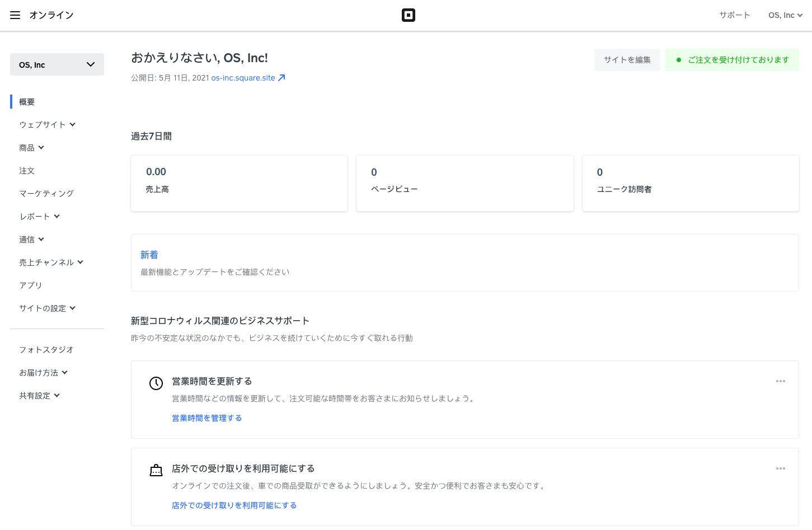Open アプリ in the sidebar
The image size is (812, 530).
coord(31,285)
